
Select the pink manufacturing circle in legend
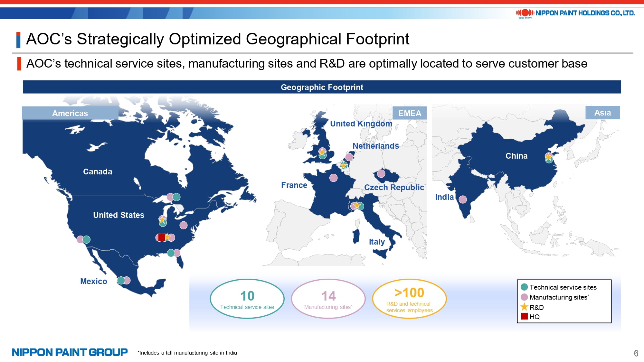(x=524, y=297)
